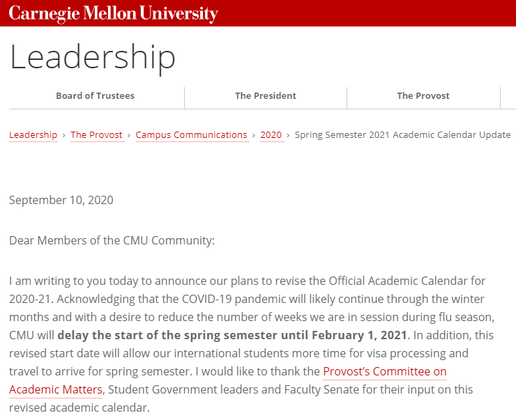This screenshot has height=420, width=516.
Task: Click the chevron right after Leadership breadcrumb
Action: pyautogui.click(x=64, y=135)
